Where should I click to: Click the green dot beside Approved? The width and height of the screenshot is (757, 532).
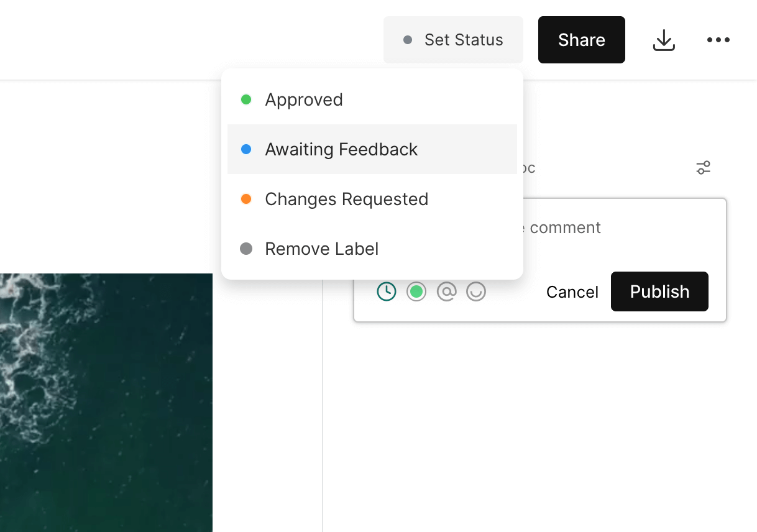coord(246,99)
